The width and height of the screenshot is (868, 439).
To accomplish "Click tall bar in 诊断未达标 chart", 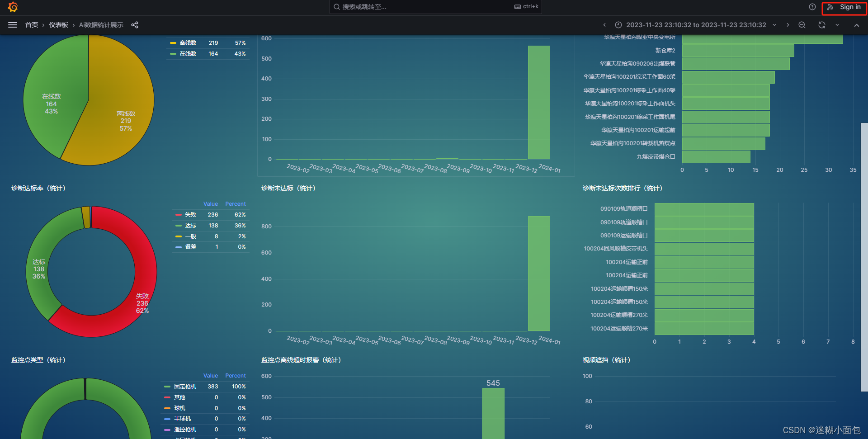I will point(539,274).
